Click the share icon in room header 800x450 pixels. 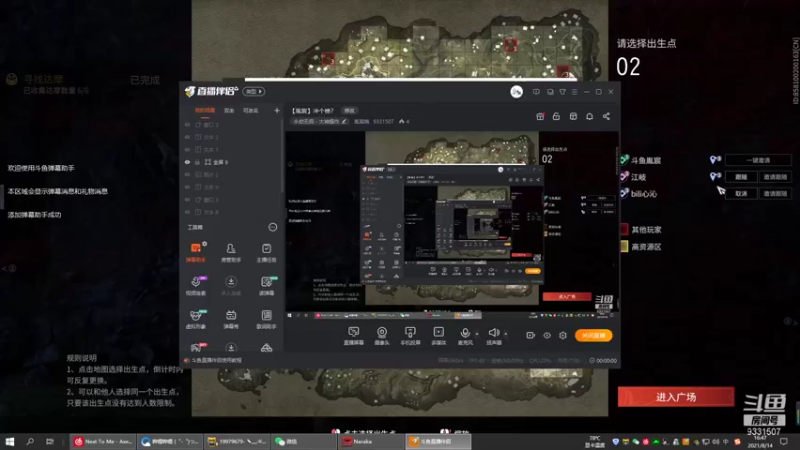click(x=606, y=116)
